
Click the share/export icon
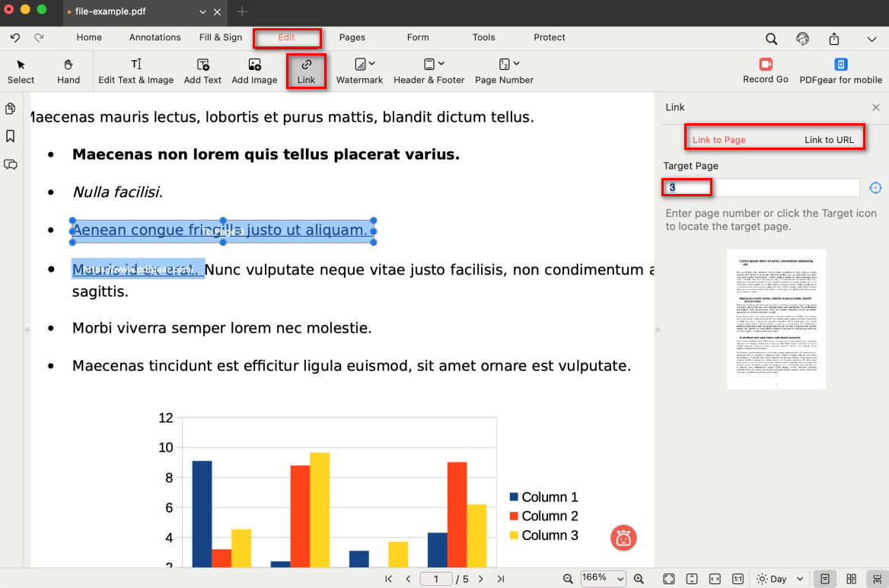coord(834,39)
